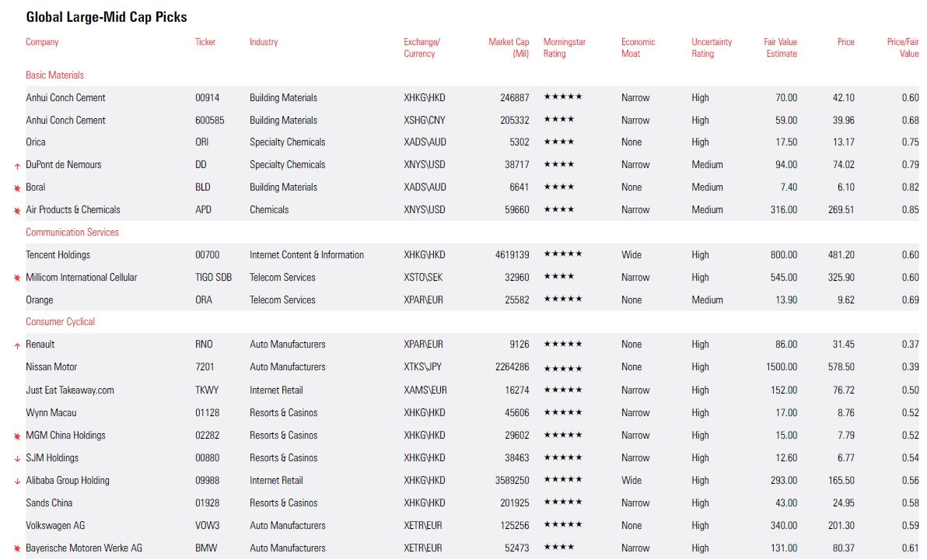Click the red star marker beside Boral
This screenshot has width=927, height=560.
tap(17, 188)
